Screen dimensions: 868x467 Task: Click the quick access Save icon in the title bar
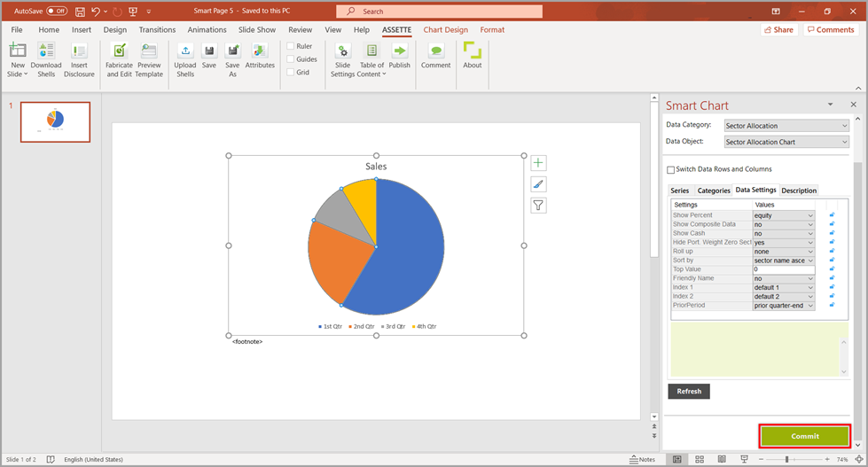tap(80, 11)
